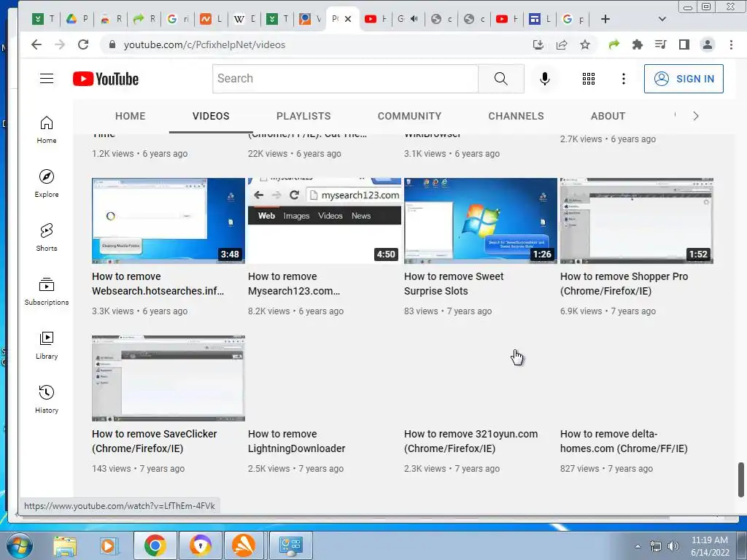Open History in the sidebar

tap(47, 399)
